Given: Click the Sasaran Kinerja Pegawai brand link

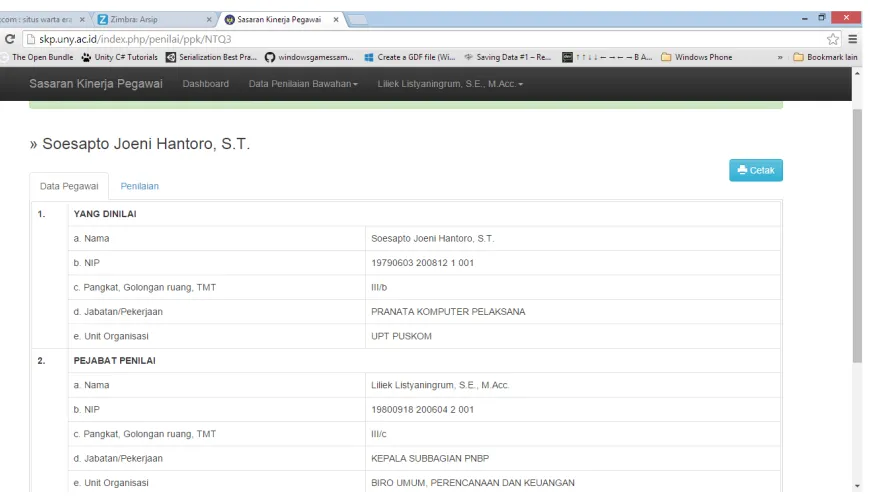Looking at the screenshot, I should point(96,84).
